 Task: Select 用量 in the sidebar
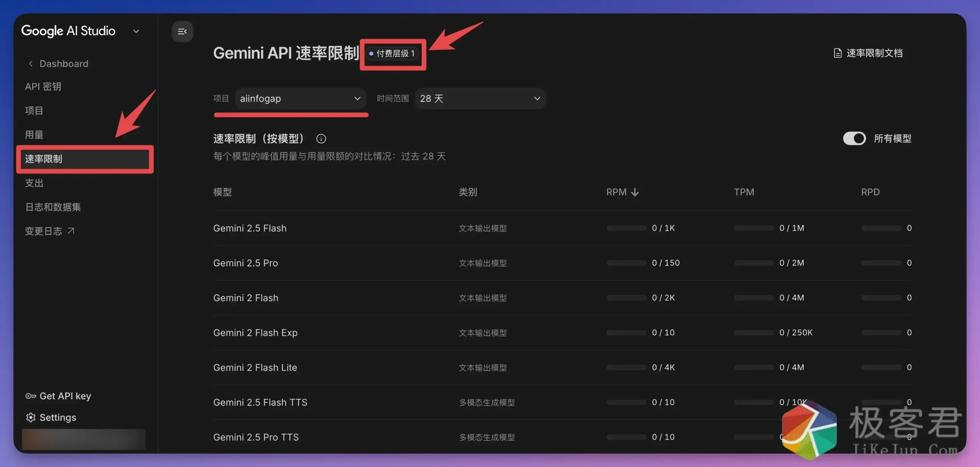[34, 134]
